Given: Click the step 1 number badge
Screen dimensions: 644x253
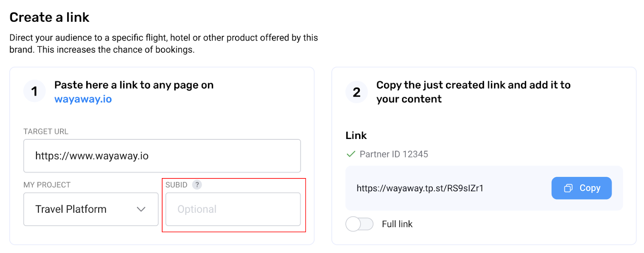Looking at the screenshot, I should coord(35,91).
